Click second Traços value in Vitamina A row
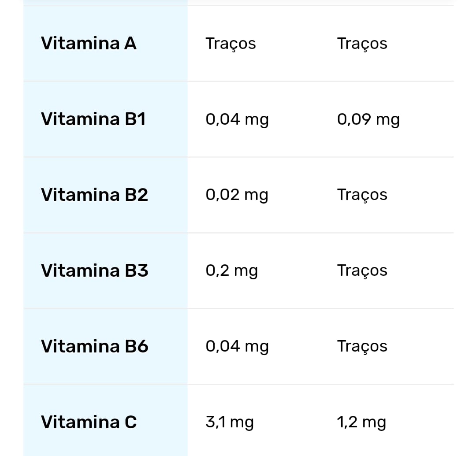Viewport: 476px width, 456px height. [x=362, y=44]
